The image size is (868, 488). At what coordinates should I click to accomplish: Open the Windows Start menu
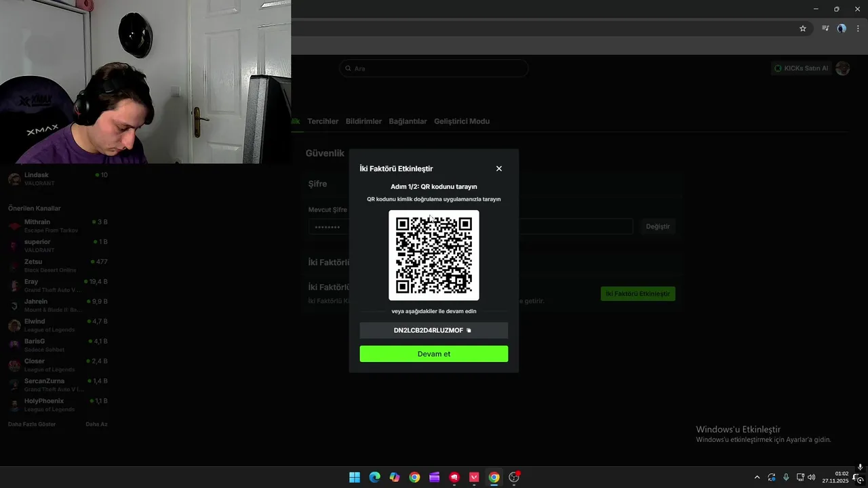pyautogui.click(x=355, y=477)
